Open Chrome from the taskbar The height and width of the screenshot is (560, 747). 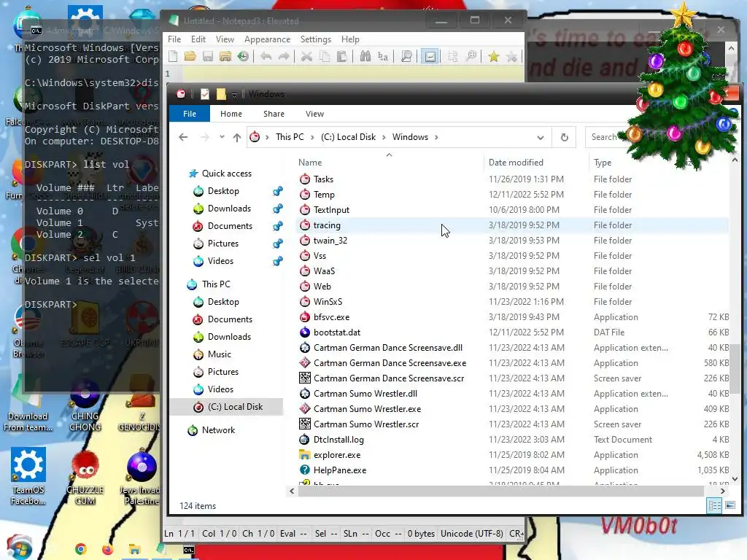[81, 550]
